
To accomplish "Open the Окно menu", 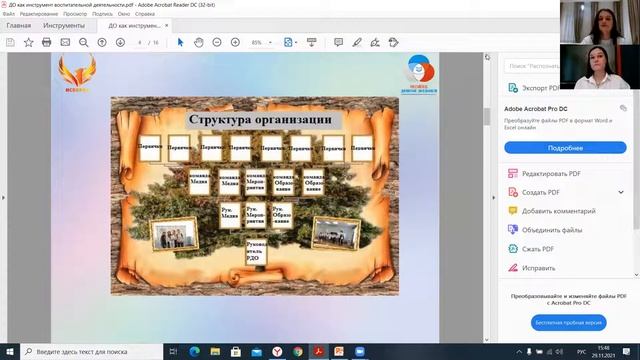I will pyautogui.click(x=124, y=14).
